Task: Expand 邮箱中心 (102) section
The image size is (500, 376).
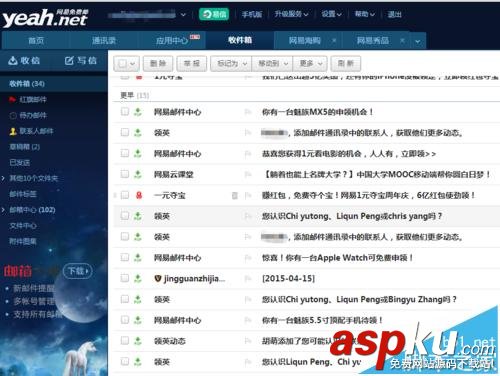Action: 3,210
